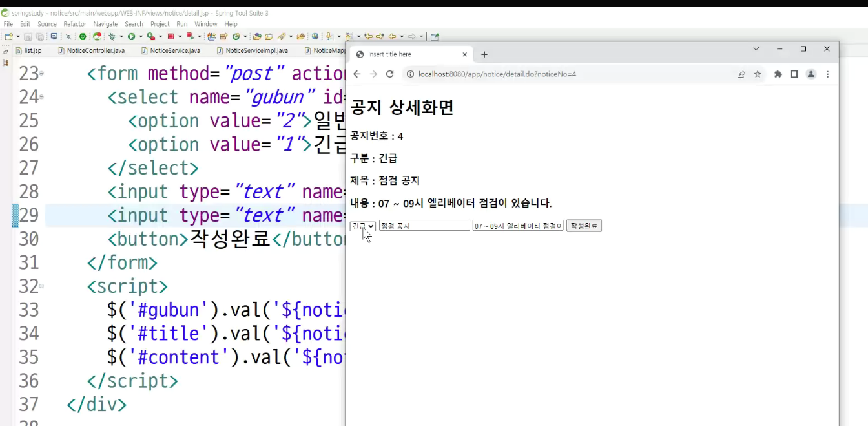Share this page using Chrome share icon
868x426 pixels.
click(741, 74)
